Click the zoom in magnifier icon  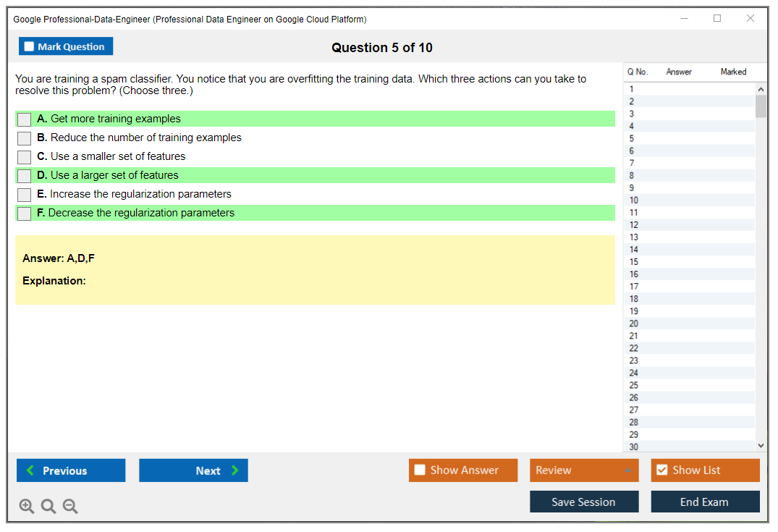click(27, 507)
